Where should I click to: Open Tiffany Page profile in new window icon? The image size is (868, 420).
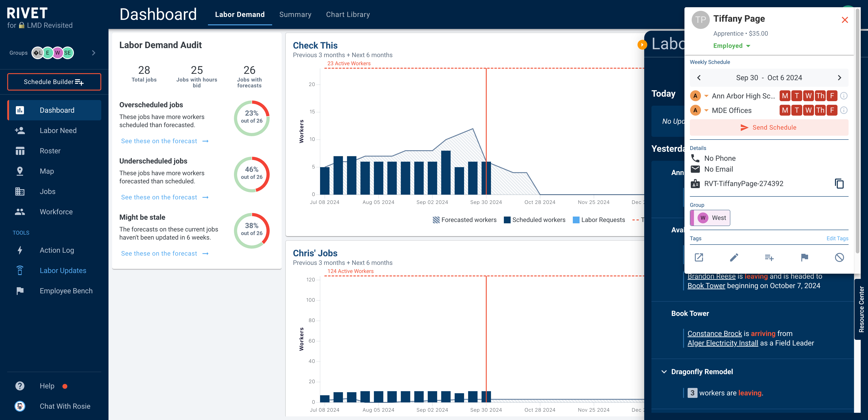(699, 257)
